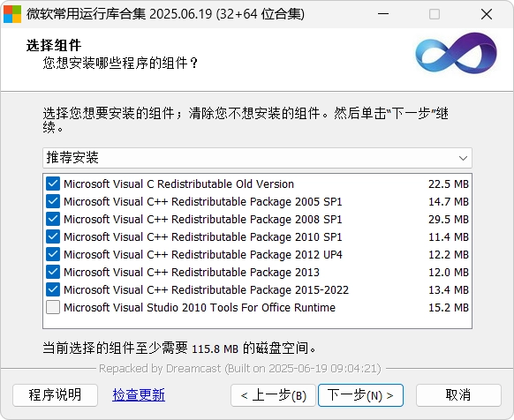
Task: Uncheck Visual C++ Package 2010 SP1 checkbox
Action: coord(53,236)
